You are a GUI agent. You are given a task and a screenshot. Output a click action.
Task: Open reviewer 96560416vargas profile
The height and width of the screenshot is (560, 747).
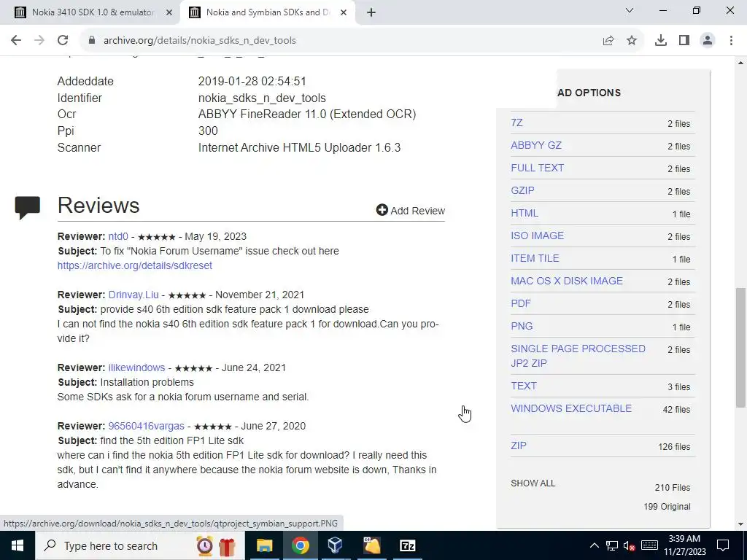146,426
